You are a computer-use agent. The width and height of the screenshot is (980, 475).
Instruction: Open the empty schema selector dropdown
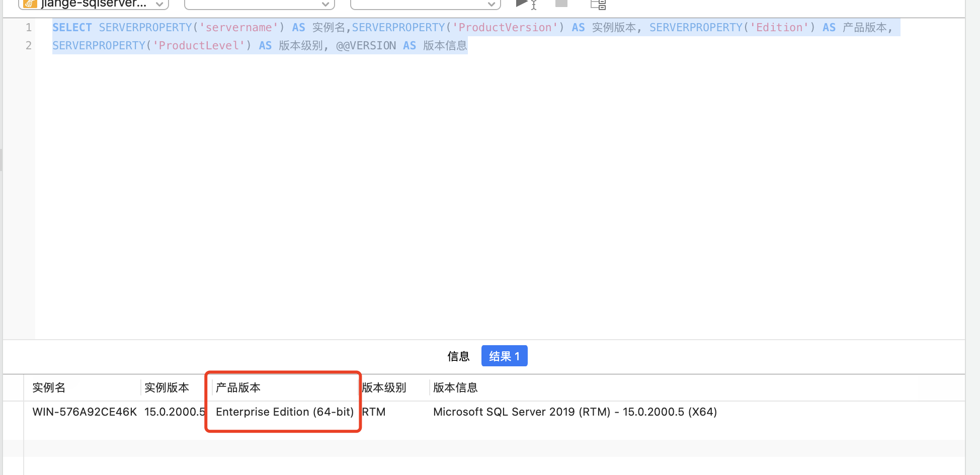coord(425,4)
